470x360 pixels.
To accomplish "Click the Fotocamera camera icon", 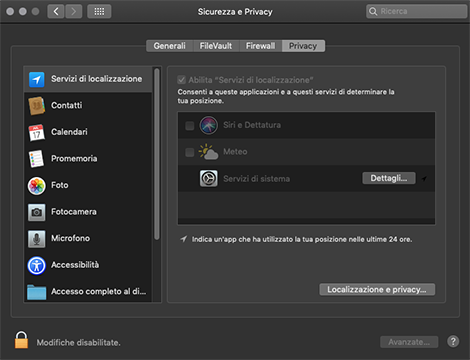I will (x=37, y=212).
